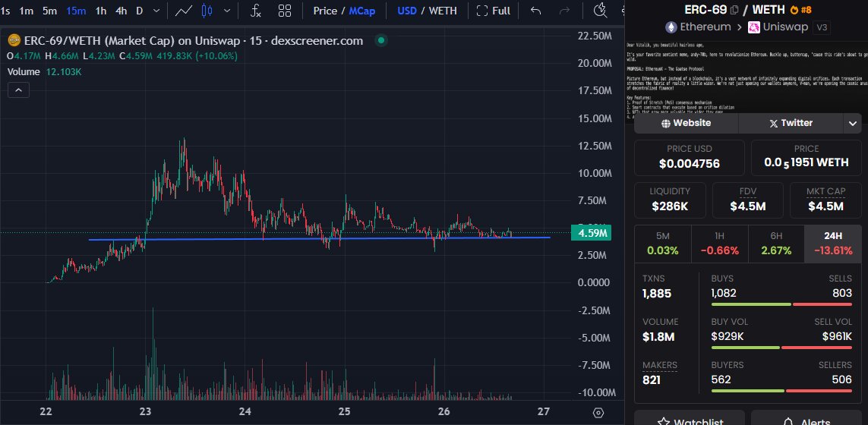Click the 26 date axis label
The image size is (868, 425).
click(444, 411)
